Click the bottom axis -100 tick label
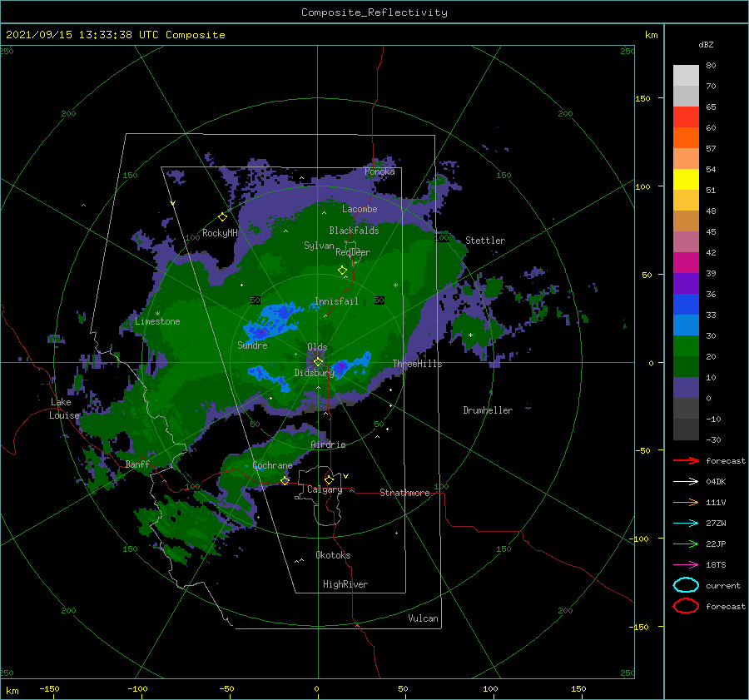Image resolution: width=749 pixels, height=700 pixels. [x=137, y=688]
